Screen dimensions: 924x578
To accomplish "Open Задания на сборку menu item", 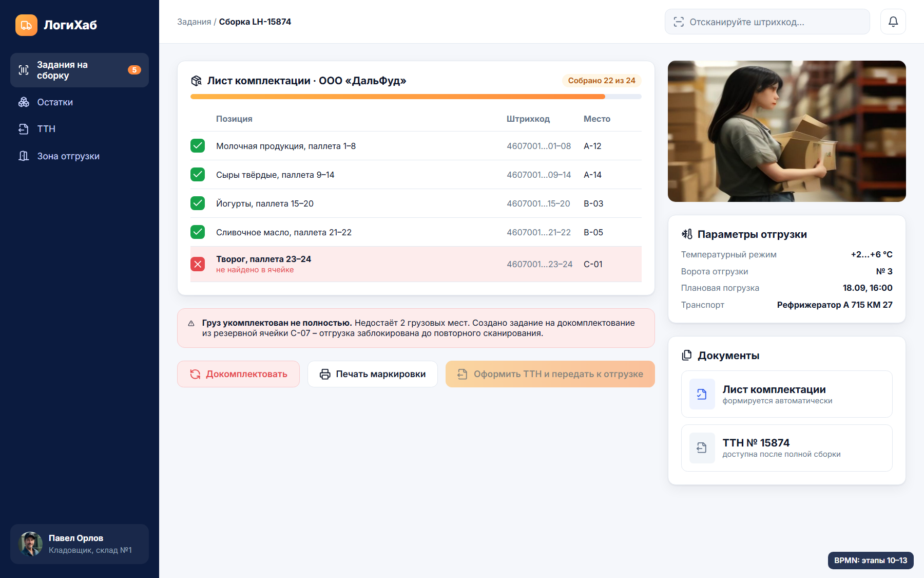I will click(80, 70).
